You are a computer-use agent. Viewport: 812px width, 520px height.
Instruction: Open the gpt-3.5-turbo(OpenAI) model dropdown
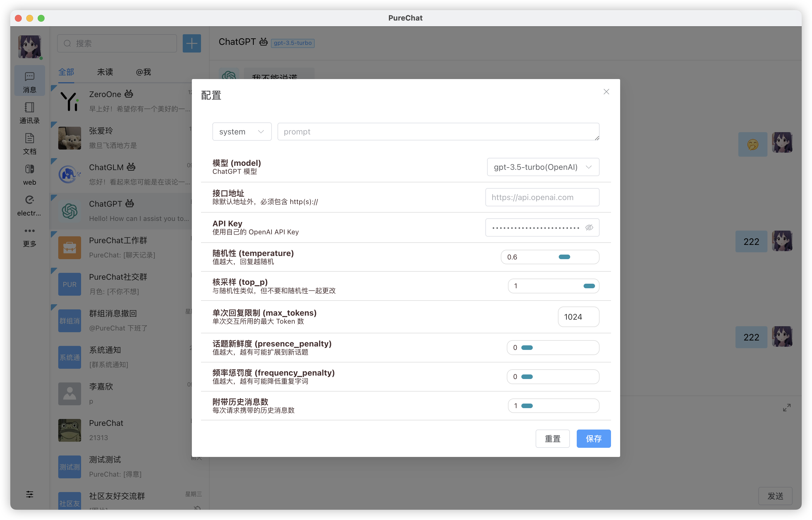(543, 167)
